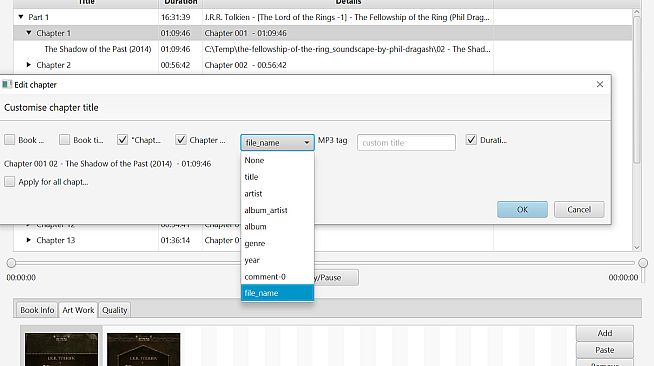Click the Details column header

point(348,3)
